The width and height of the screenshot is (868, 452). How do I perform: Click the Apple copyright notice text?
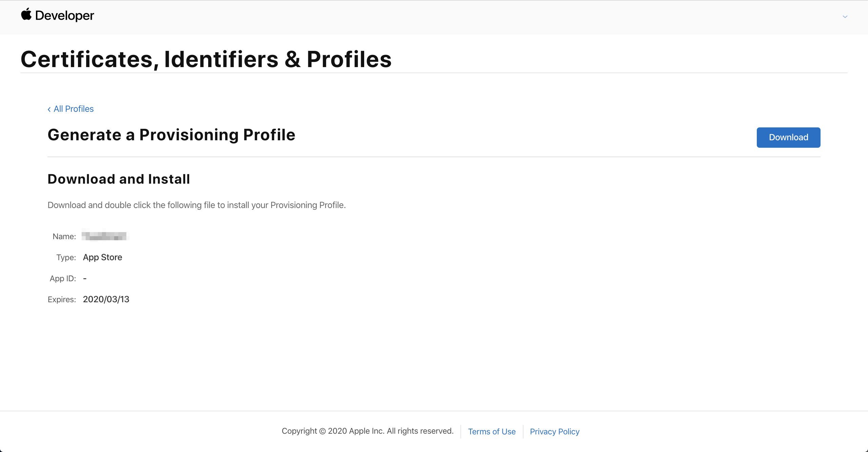pyautogui.click(x=367, y=431)
